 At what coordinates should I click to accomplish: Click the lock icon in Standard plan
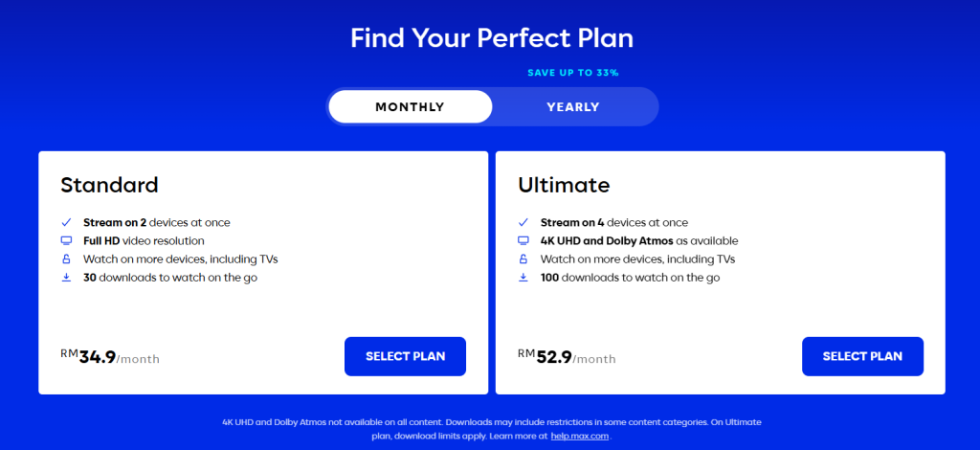tap(67, 259)
